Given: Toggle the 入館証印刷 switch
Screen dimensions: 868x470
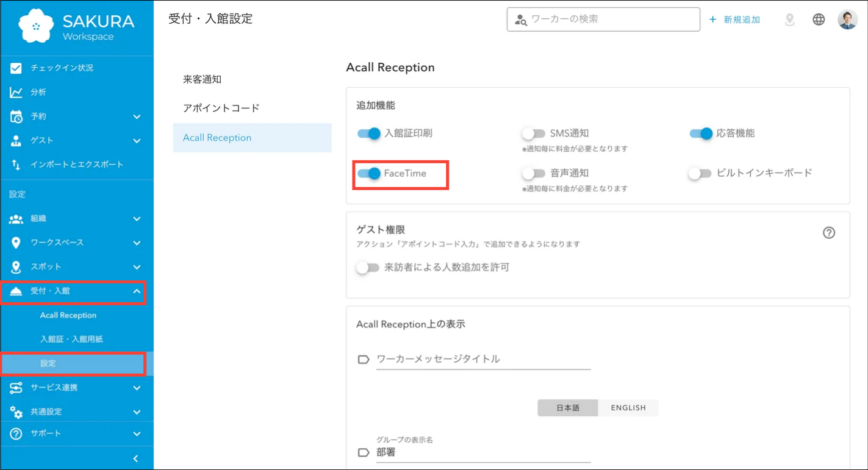Looking at the screenshot, I should pos(368,134).
